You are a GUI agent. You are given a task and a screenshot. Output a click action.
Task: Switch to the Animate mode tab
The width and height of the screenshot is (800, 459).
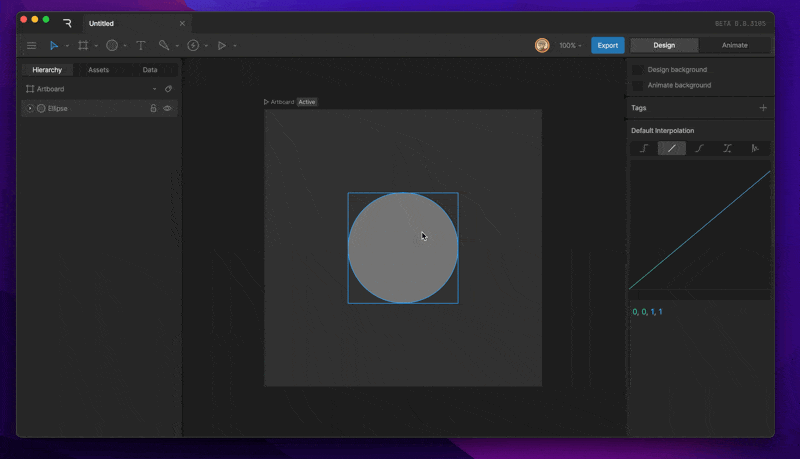[735, 45]
